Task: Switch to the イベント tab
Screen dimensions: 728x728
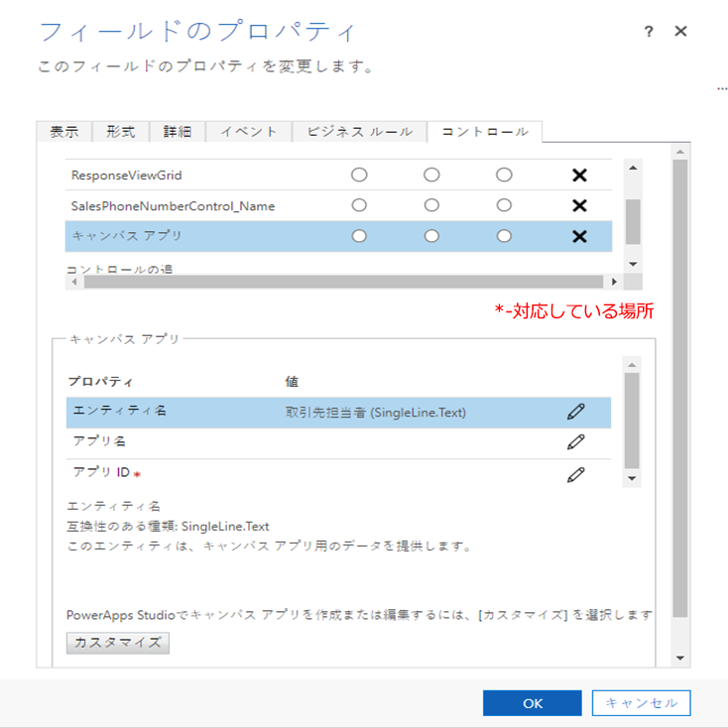Action: click(249, 132)
